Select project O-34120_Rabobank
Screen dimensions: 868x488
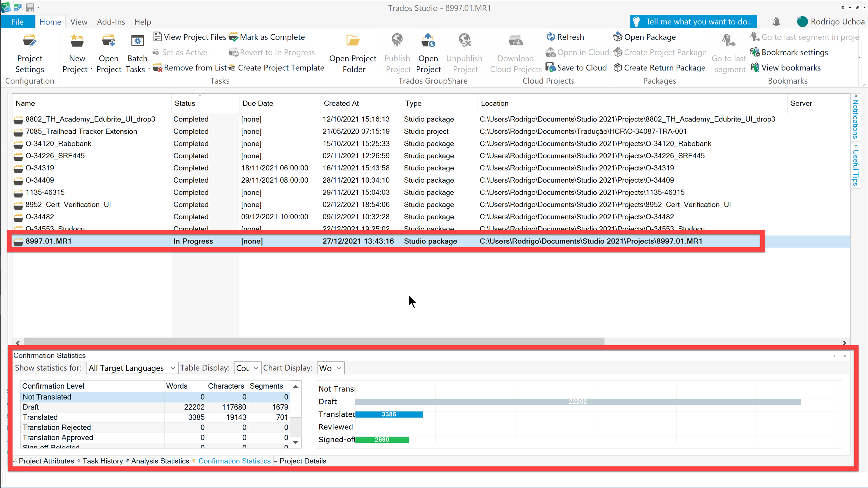coord(431,144)
